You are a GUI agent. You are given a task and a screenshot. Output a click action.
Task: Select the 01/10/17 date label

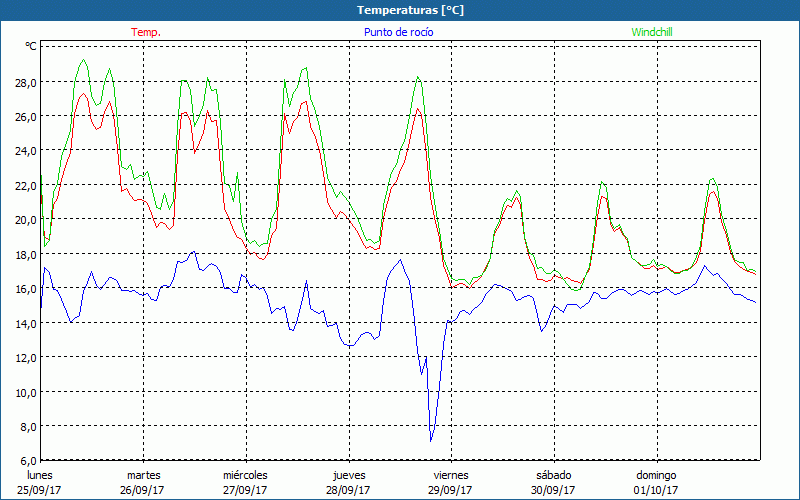point(656,490)
